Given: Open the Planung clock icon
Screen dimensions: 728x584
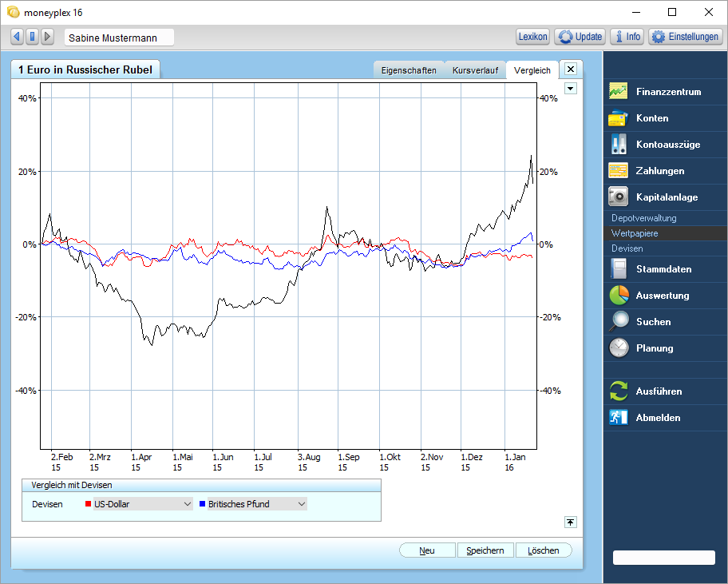Looking at the screenshot, I should (619, 348).
